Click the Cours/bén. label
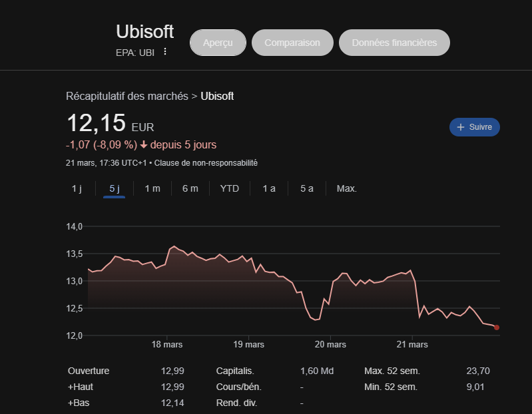 pos(239,387)
